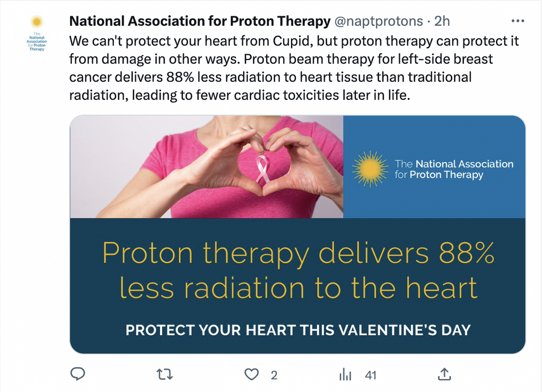Click the @naptprotons handle

click(379, 21)
